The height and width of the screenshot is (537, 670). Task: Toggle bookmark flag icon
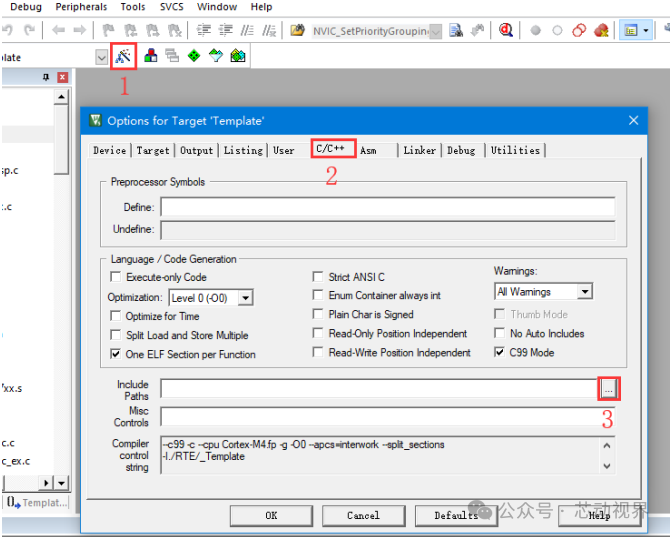[109, 30]
